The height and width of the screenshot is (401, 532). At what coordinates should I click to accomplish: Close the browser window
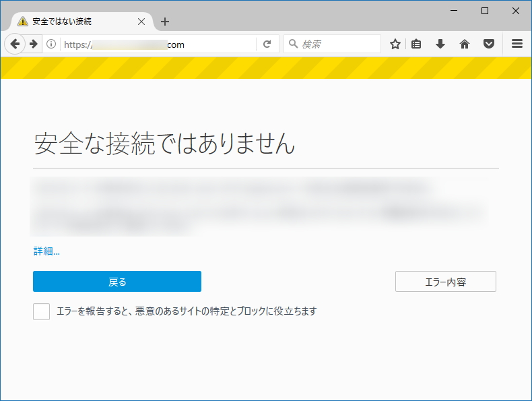point(516,11)
